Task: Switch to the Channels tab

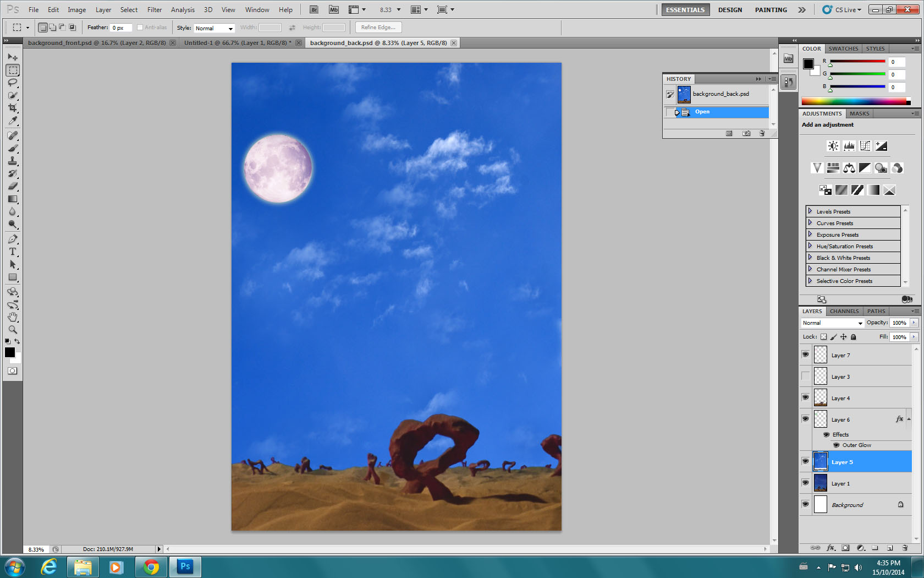Action: tap(844, 311)
